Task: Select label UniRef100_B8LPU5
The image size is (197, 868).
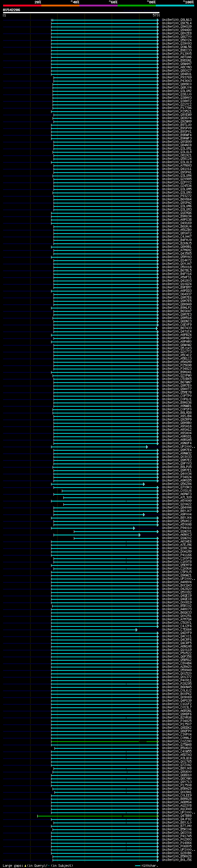Action: point(177,467)
